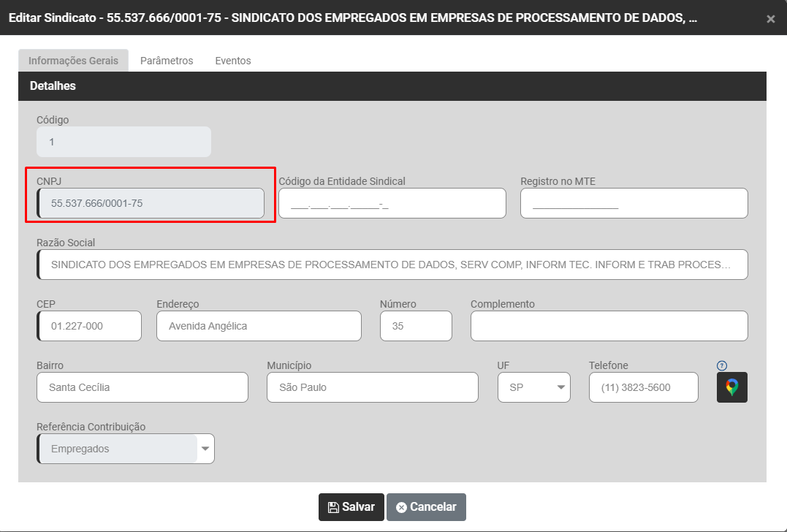Focus the Código da Entidade Sindical field

click(x=392, y=203)
